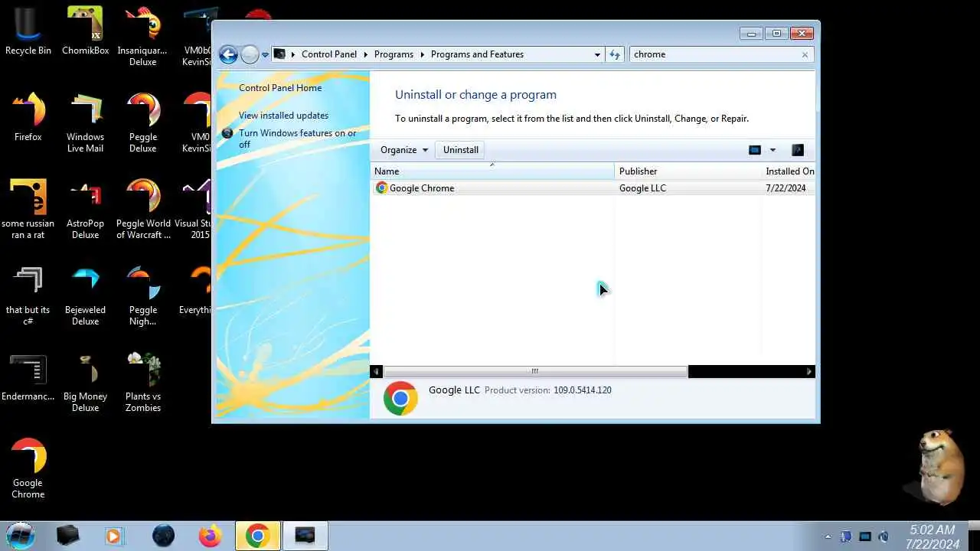Open the help icon in toolbar
This screenshot has height=551, width=980.
tap(797, 150)
